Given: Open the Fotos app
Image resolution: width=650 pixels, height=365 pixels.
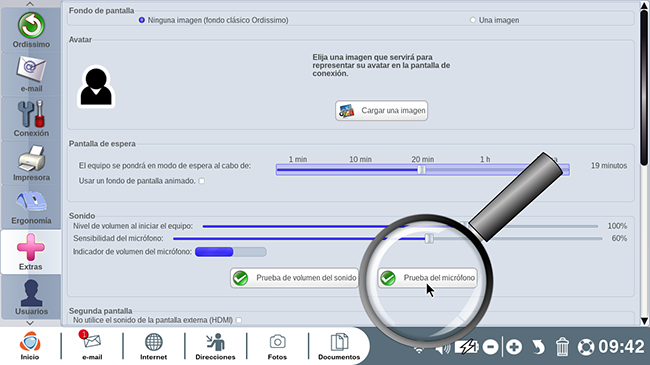Looking at the screenshot, I should (x=277, y=346).
